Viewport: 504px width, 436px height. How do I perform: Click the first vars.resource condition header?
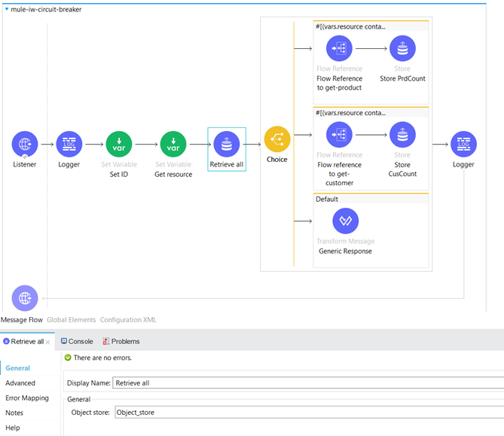371,26
